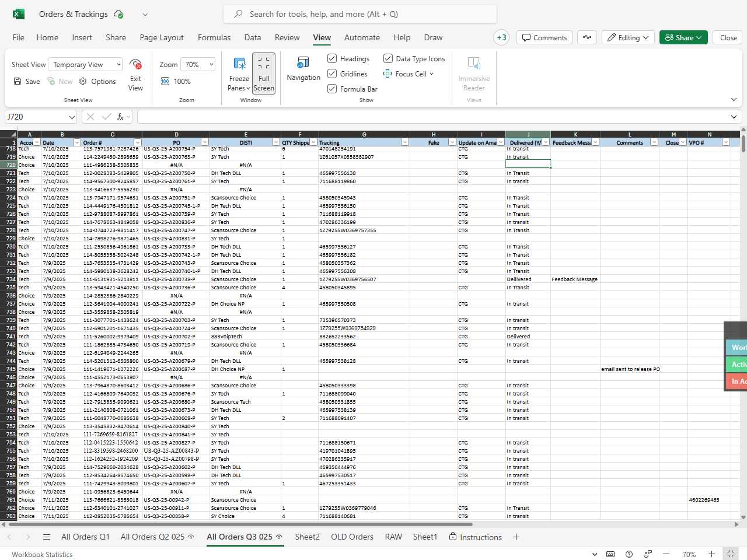Toggle Data Type Icons checkbox
Image resolution: width=747 pixels, height=560 pixels.
(388, 58)
